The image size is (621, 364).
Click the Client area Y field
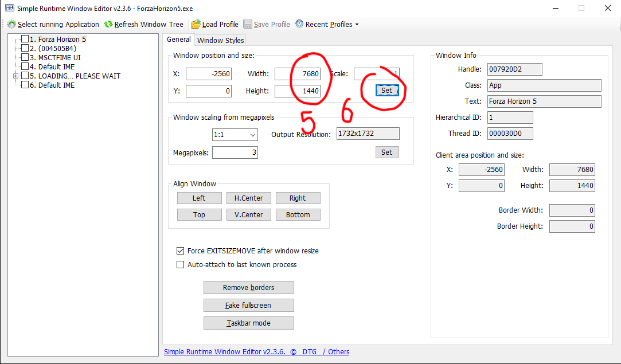click(x=482, y=186)
